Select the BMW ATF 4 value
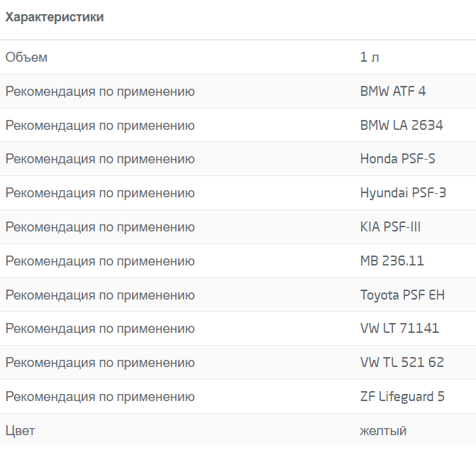Screen dimensions: 476x460 point(393,91)
